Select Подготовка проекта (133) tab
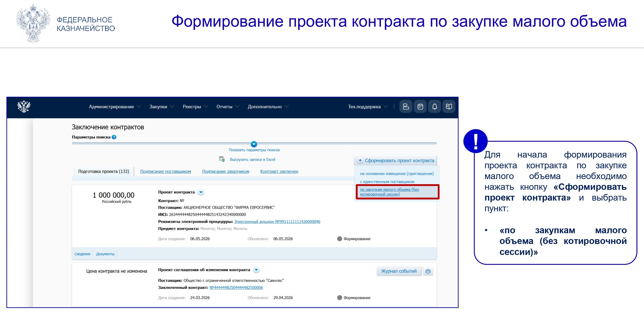Image resolution: width=644 pixels, height=316 pixels. 104,172
